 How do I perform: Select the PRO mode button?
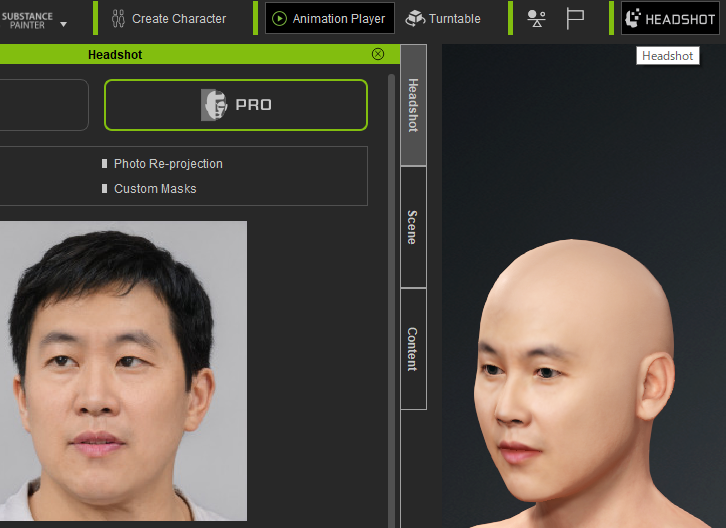pos(236,105)
